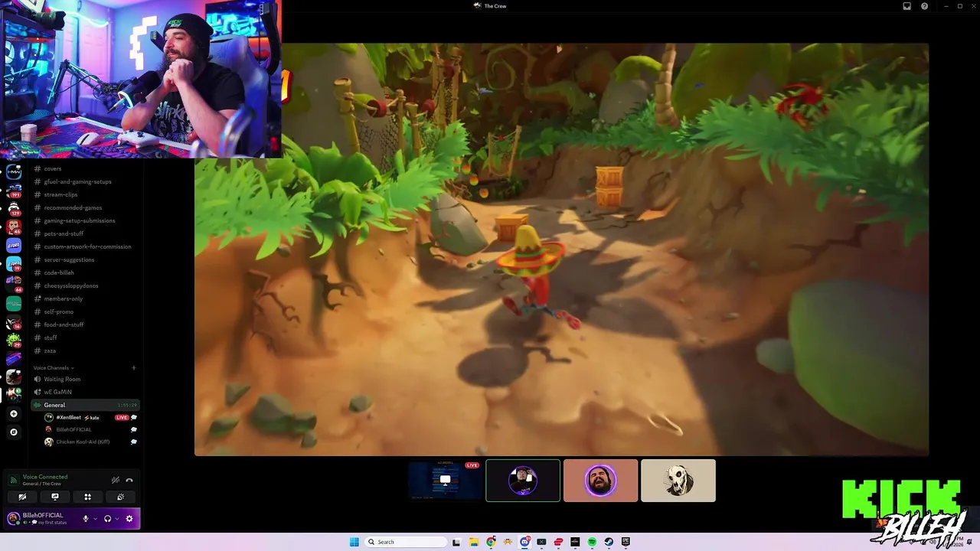Click the Add a Server plus button

(x=13, y=414)
